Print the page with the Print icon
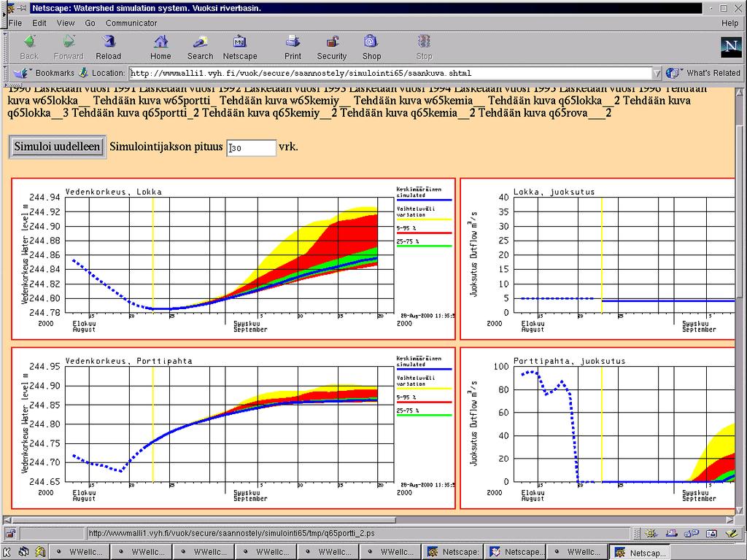 (x=293, y=42)
